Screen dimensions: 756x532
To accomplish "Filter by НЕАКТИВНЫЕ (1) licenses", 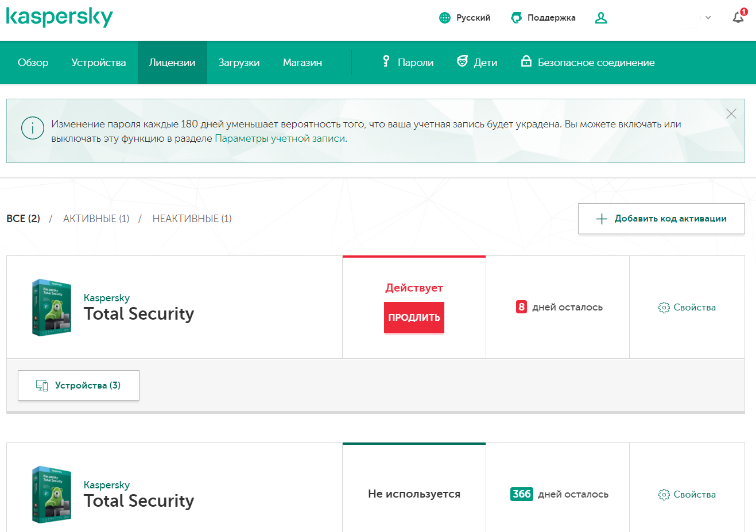I will pyautogui.click(x=192, y=219).
